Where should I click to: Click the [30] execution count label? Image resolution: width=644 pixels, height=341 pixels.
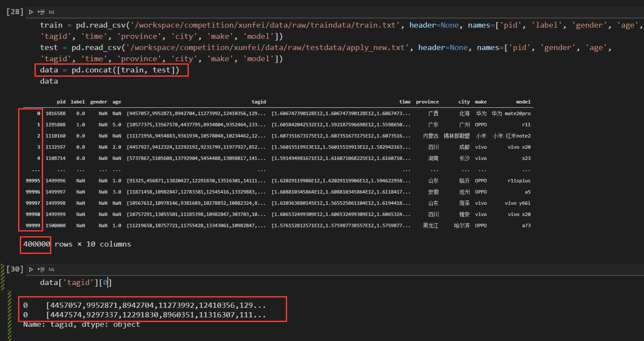(x=15, y=269)
